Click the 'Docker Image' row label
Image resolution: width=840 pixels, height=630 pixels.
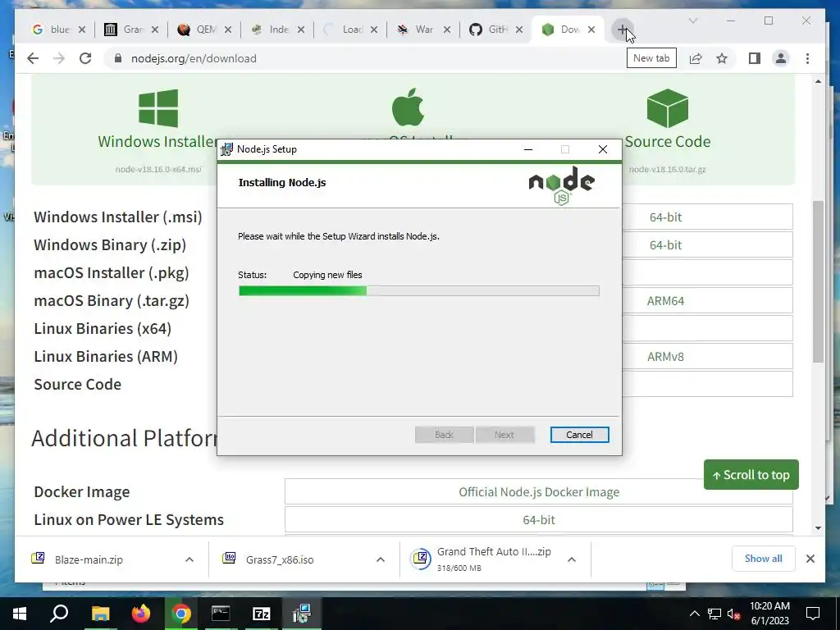click(81, 492)
